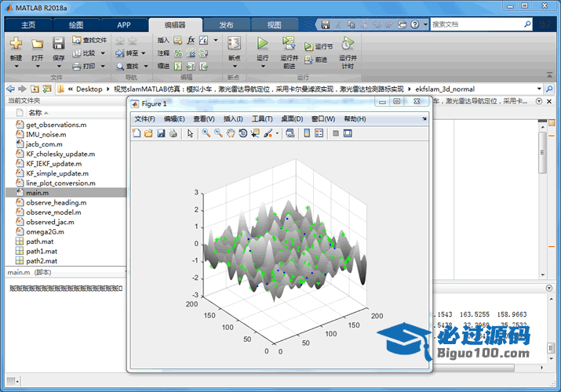
Task: Click the smart indent icon
Action: [x=178, y=66]
